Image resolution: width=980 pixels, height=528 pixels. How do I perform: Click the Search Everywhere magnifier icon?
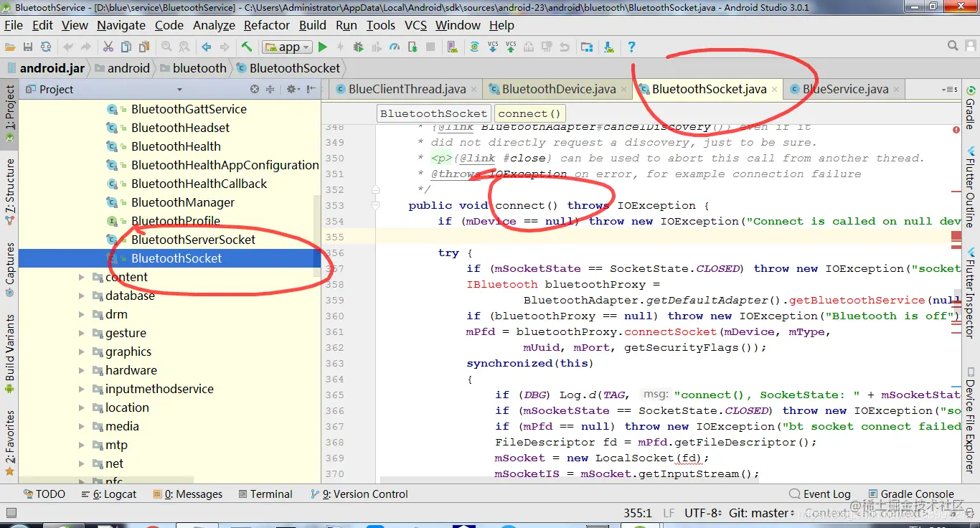click(x=953, y=46)
